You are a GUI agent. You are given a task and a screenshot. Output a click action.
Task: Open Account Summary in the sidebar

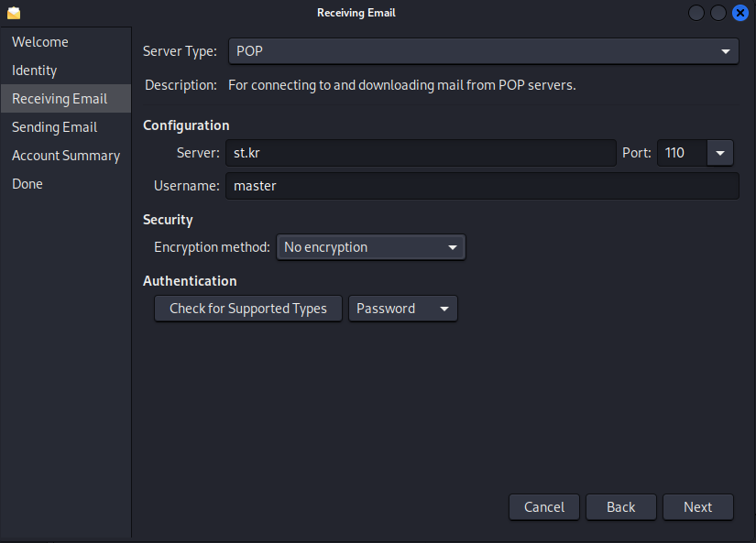coord(66,156)
